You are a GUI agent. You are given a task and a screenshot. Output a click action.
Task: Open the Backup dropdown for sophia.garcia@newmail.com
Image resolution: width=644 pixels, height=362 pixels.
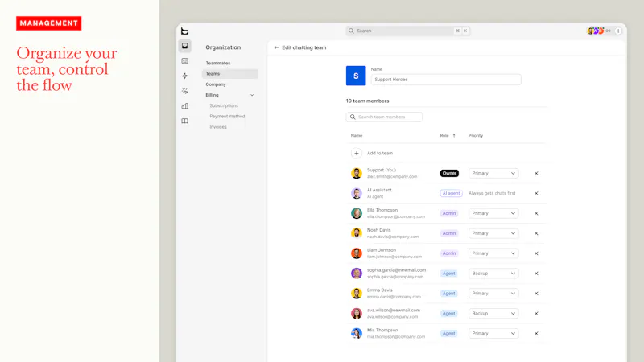tap(493, 274)
